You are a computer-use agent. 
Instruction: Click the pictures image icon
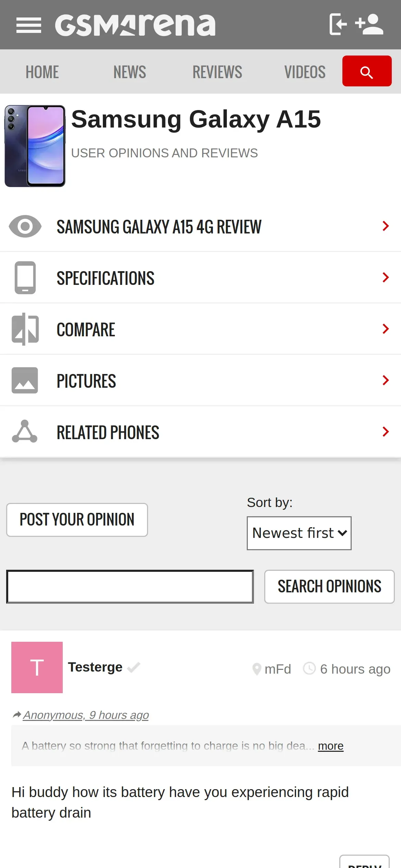(x=25, y=381)
